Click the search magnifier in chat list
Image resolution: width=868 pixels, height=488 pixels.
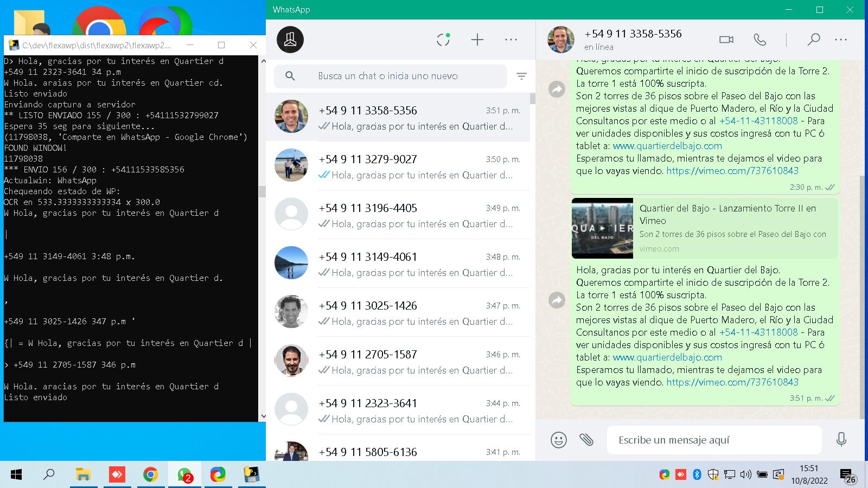290,76
